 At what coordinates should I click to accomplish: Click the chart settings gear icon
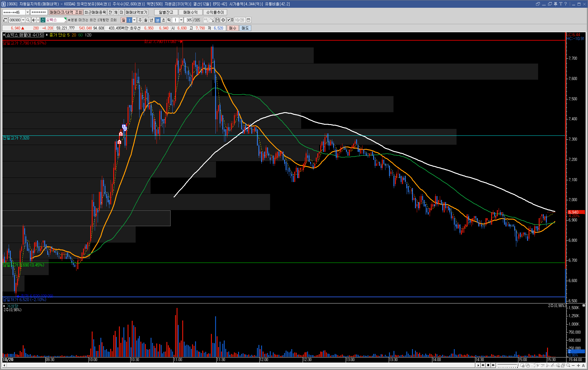click(x=223, y=20)
